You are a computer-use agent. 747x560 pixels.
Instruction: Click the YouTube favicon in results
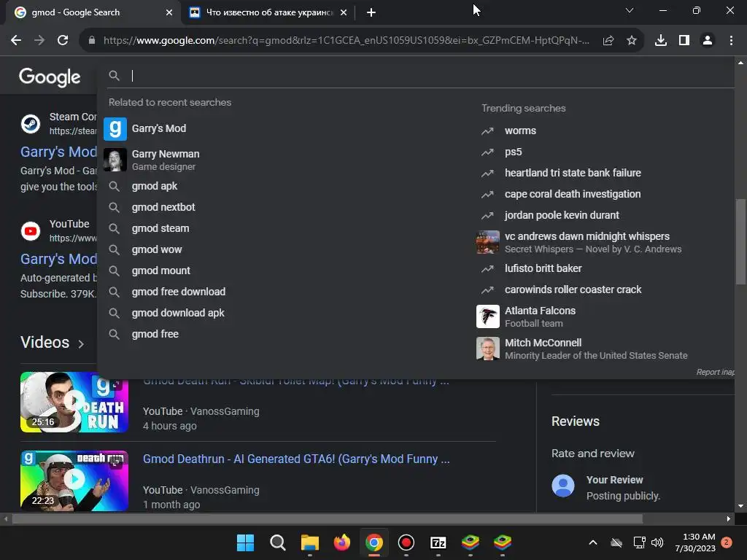31,231
